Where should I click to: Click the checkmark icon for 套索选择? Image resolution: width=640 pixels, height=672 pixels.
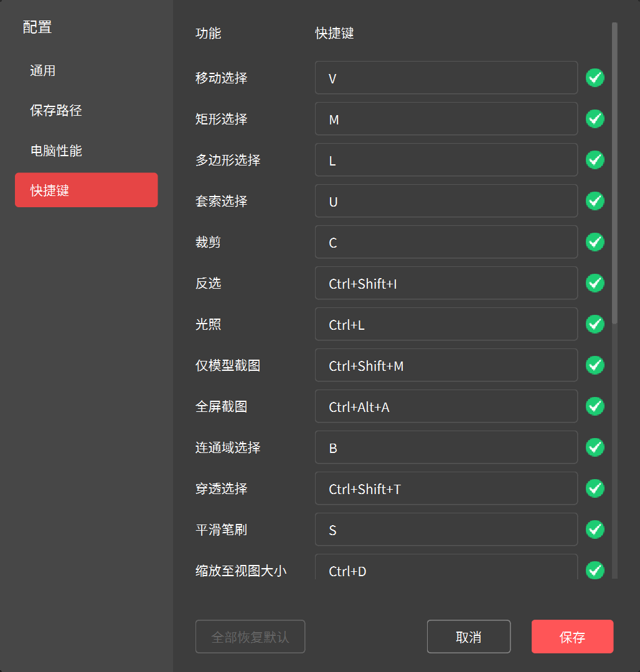click(595, 201)
